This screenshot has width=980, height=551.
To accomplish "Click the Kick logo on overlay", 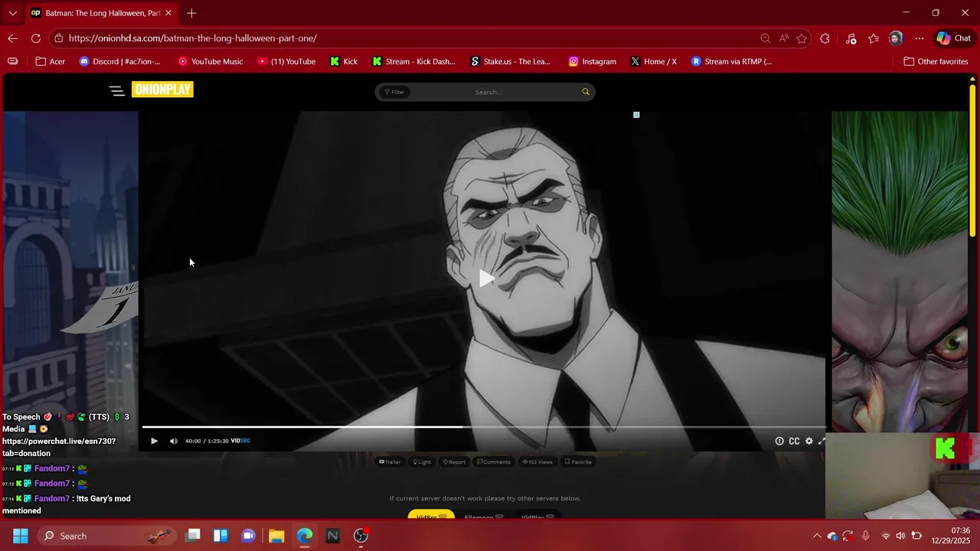I will pos(945,449).
